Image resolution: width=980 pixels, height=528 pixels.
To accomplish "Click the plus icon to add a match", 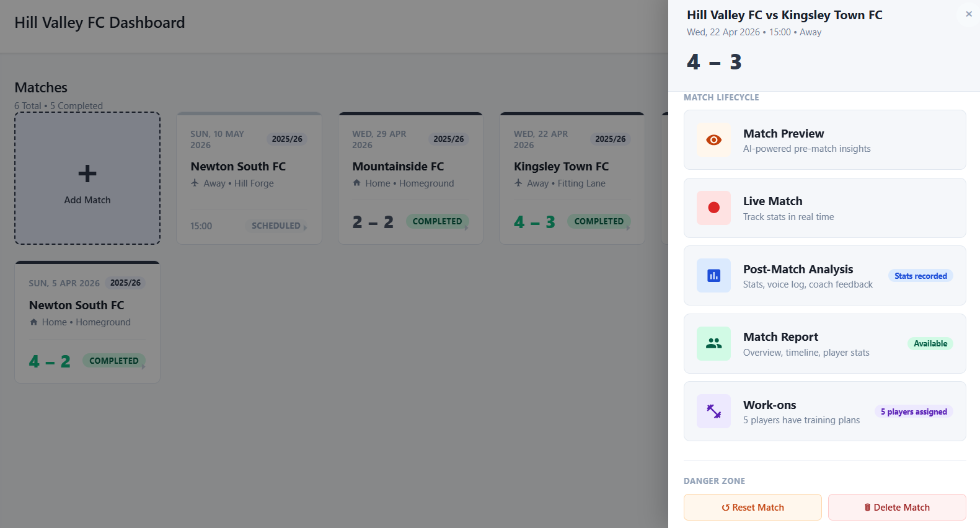I will point(87,174).
